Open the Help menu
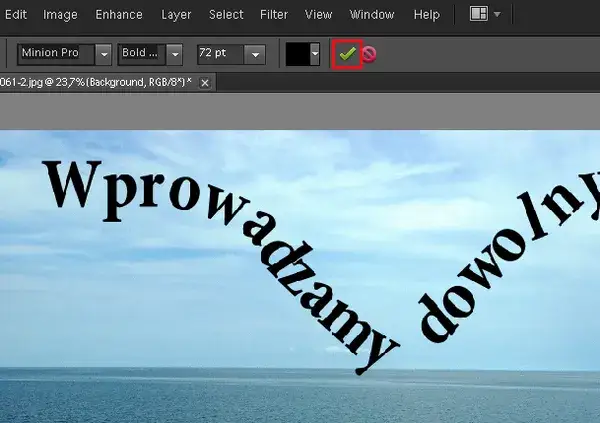Image resolution: width=600 pixels, height=423 pixels. click(427, 15)
